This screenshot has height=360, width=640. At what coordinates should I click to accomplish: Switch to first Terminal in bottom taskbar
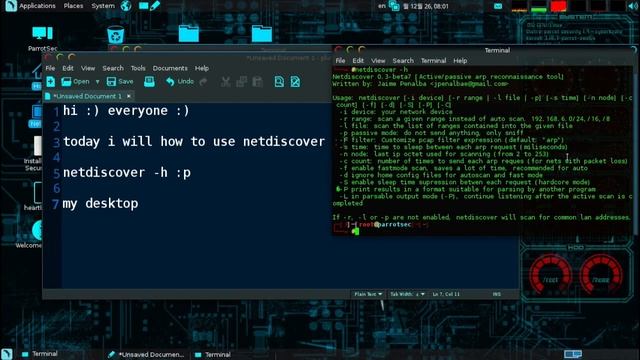click(x=40, y=354)
